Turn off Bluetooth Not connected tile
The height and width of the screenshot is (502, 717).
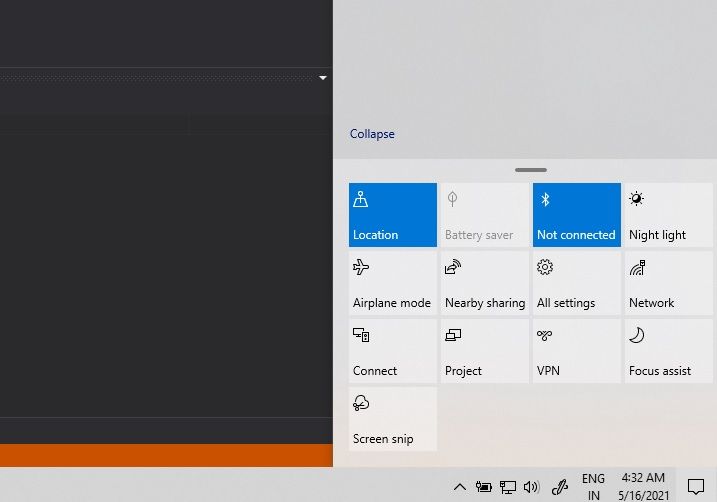[577, 215]
